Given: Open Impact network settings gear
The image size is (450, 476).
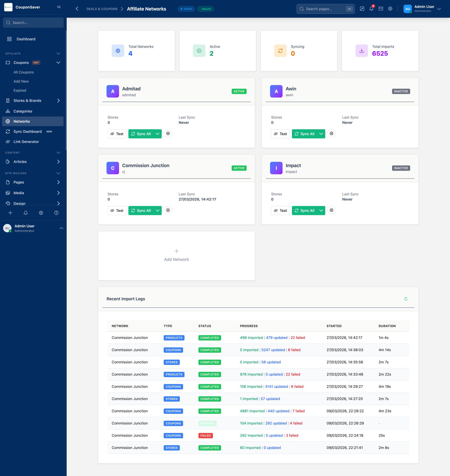Looking at the screenshot, I should click(332, 210).
